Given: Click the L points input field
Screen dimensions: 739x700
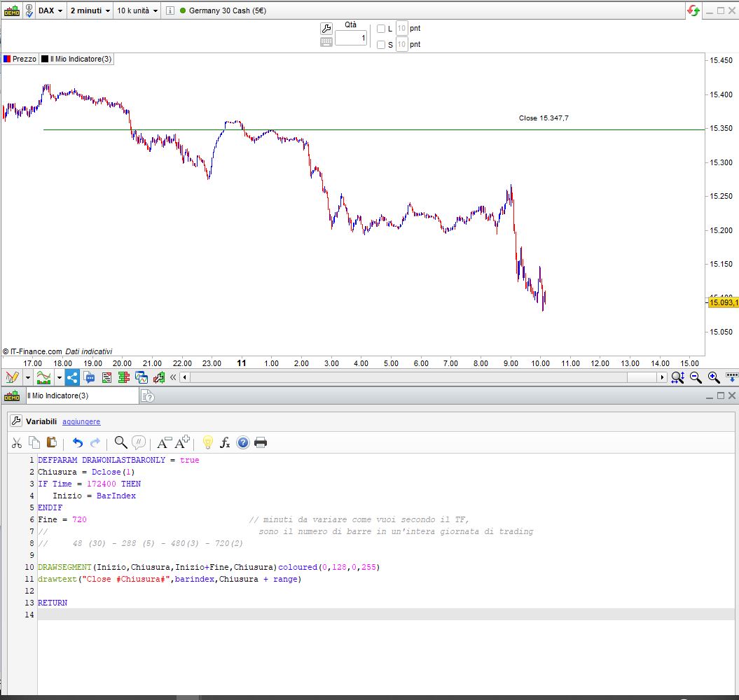Looking at the screenshot, I should 401,28.
